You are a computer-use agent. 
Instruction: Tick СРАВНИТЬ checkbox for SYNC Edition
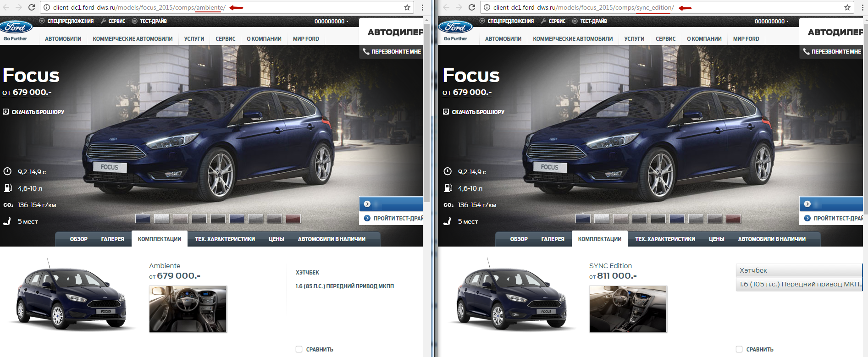coord(739,349)
